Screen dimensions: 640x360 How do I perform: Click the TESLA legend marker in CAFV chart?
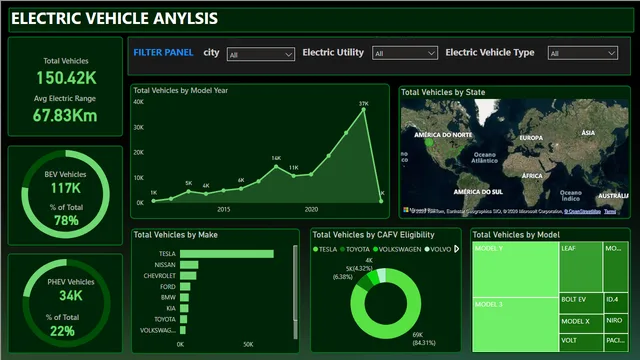coord(316,249)
